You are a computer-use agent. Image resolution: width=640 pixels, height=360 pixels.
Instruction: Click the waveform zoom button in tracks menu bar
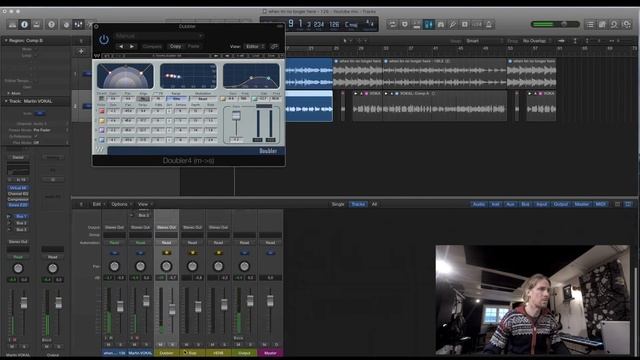point(562,41)
